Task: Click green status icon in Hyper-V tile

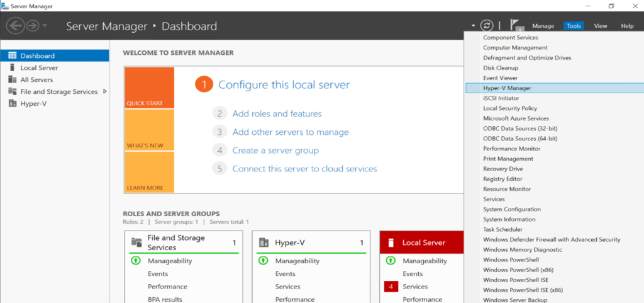Action: click(264, 261)
